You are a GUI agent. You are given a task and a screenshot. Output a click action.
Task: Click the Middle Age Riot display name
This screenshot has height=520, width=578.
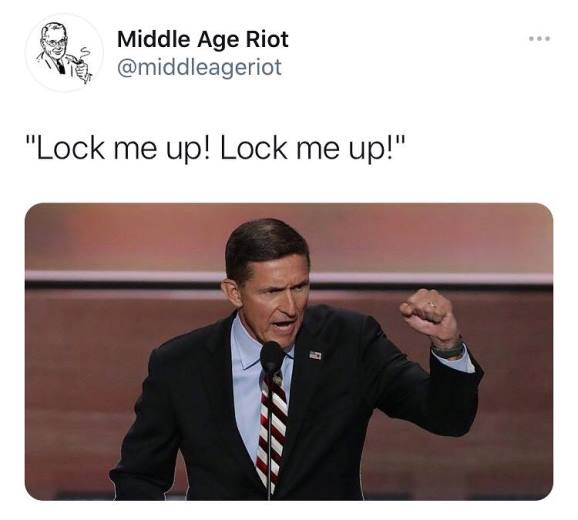(x=202, y=39)
